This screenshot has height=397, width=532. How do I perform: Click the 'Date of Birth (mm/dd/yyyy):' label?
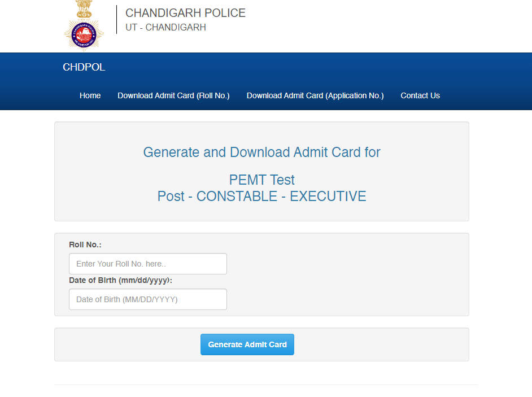tap(120, 280)
